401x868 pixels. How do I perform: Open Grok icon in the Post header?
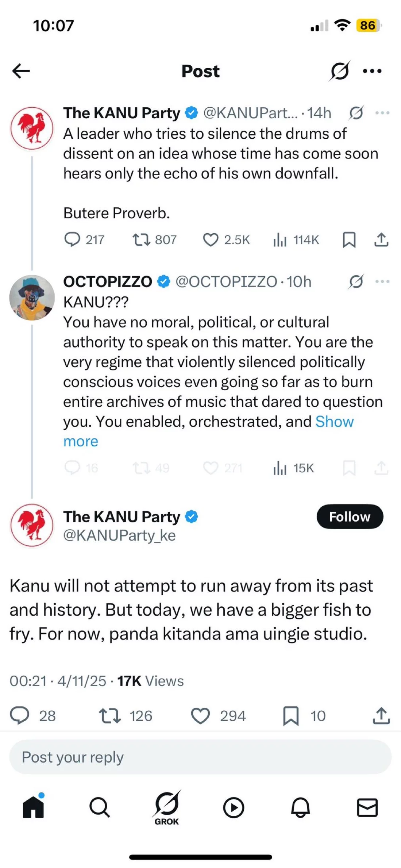tap(340, 71)
